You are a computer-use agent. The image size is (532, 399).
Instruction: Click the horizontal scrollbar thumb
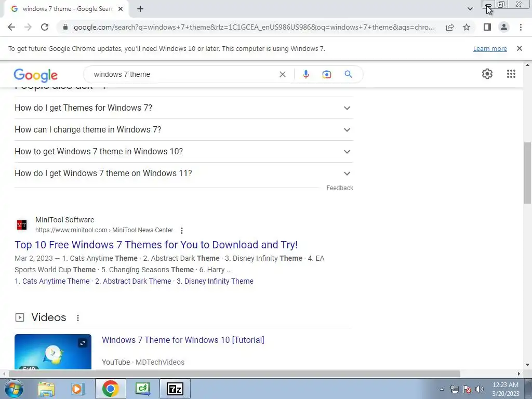pos(234,374)
